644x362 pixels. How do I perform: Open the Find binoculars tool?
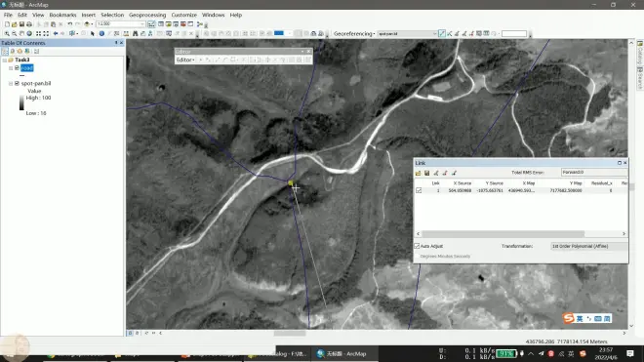coord(135,34)
